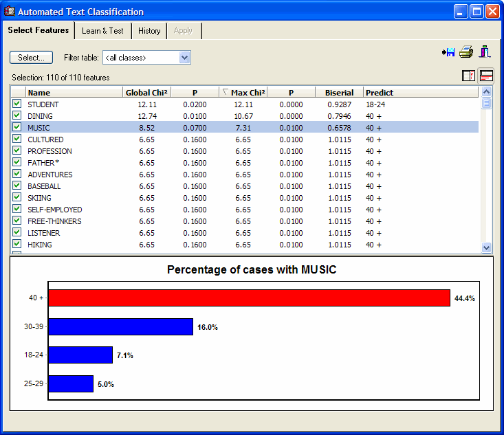Image resolution: width=504 pixels, height=435 pixels.
Task: Uncheck the STUDENT feature checkbox
Action: [x=17, y=104]
